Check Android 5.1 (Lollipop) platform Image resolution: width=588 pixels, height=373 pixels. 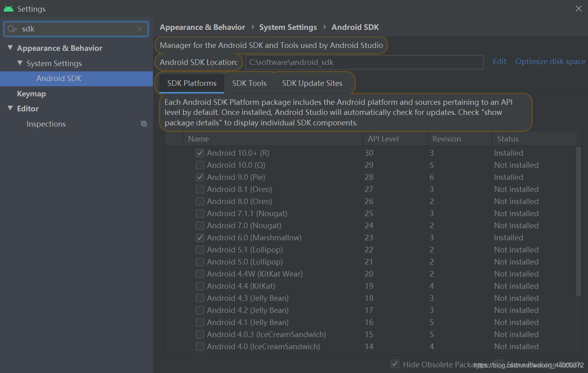pyautogui.click(x=200, y=250)
